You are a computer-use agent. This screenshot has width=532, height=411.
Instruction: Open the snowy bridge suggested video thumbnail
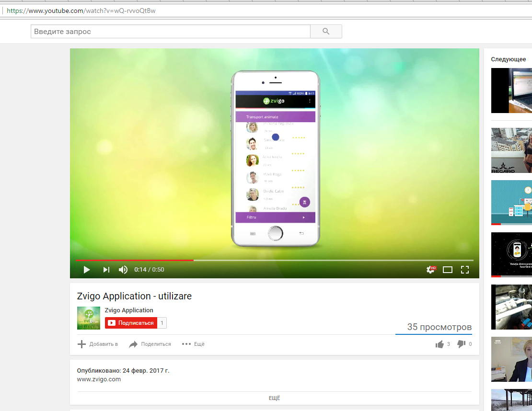point(512,400)
